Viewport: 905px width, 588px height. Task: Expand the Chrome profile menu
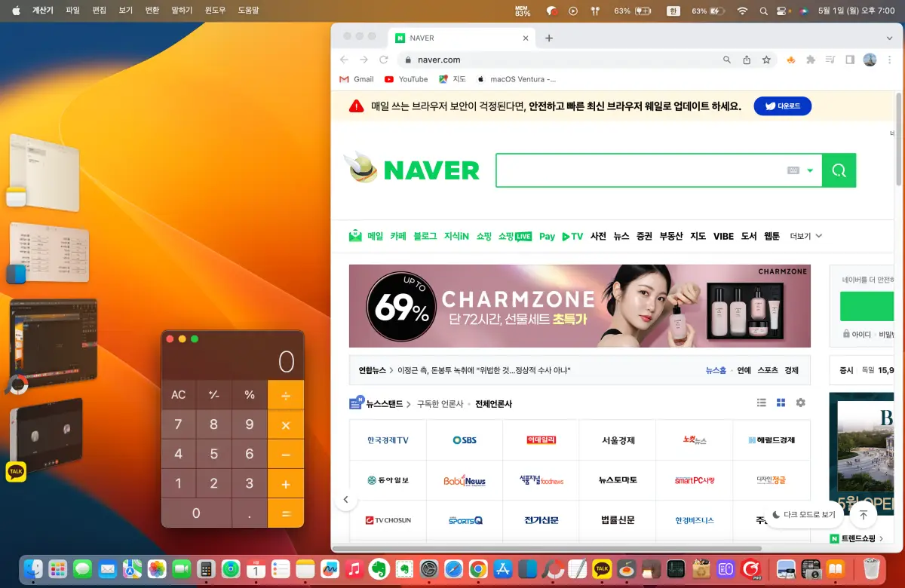(x=870, y=59)
